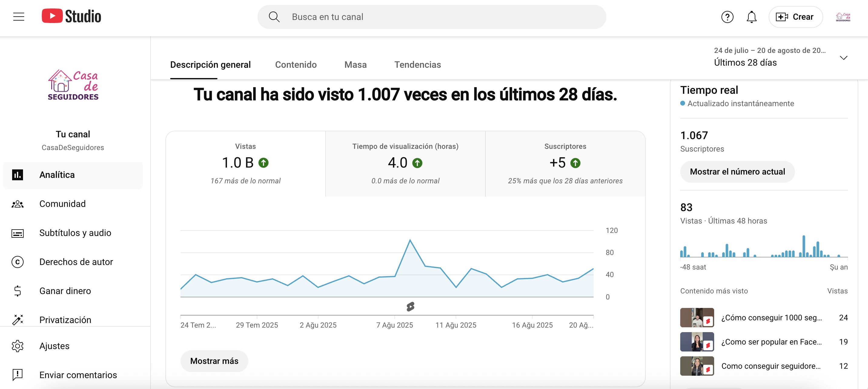Open the ¿Cómo conseguir 1000 seg... video thumbnail
Image resolution: width=868 pixels, height=389 pixels.
[697, 317]
